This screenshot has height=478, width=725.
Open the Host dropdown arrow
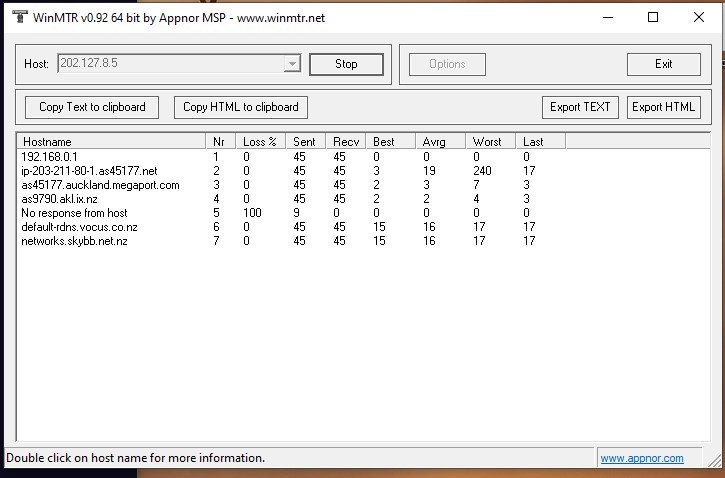click(292, 64)
